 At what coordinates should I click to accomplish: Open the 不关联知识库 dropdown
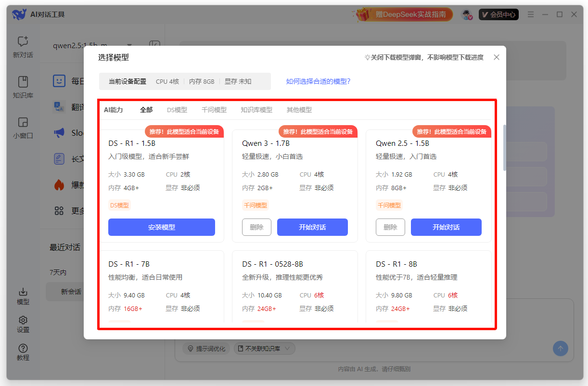click(264, 348)
